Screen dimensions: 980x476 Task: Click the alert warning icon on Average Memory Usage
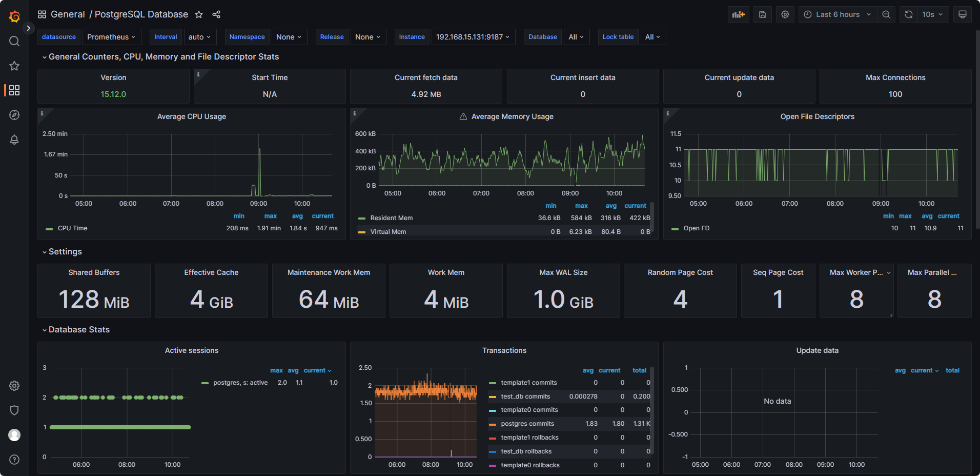click(x=463, y=116)
